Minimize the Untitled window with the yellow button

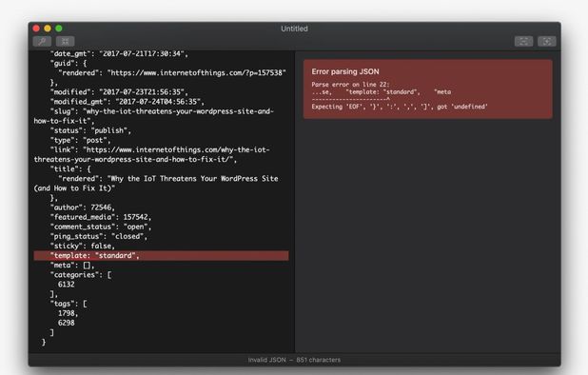pos(48,29)
